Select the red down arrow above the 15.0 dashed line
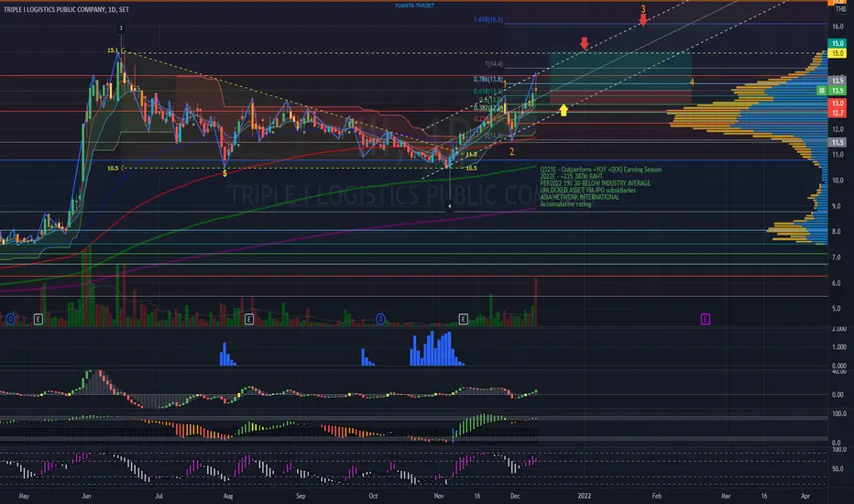 585,44
